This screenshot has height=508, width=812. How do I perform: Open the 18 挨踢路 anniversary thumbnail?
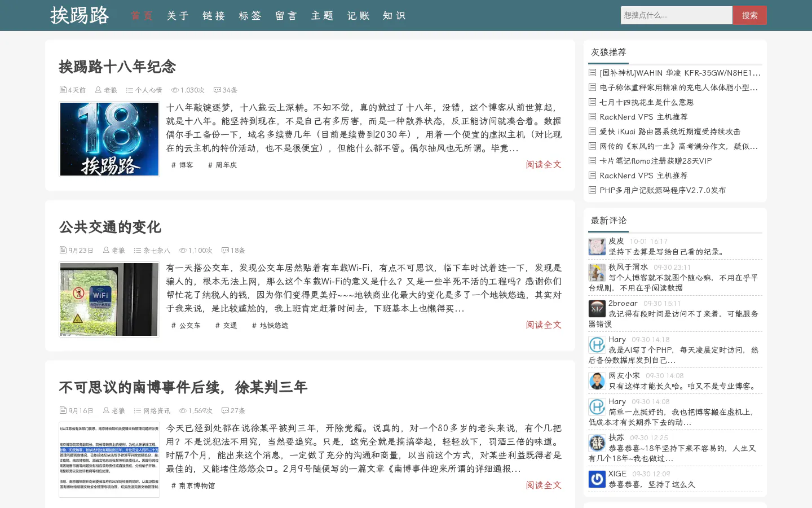point(109,139)
